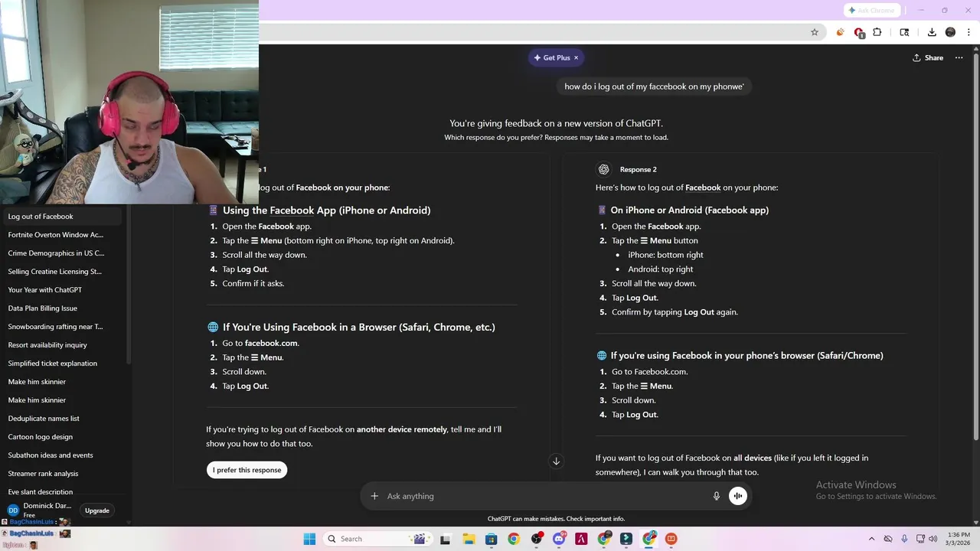Open the orange circular app on taskbar
Screen dimensions: 980x551
(x=671, y=539)
